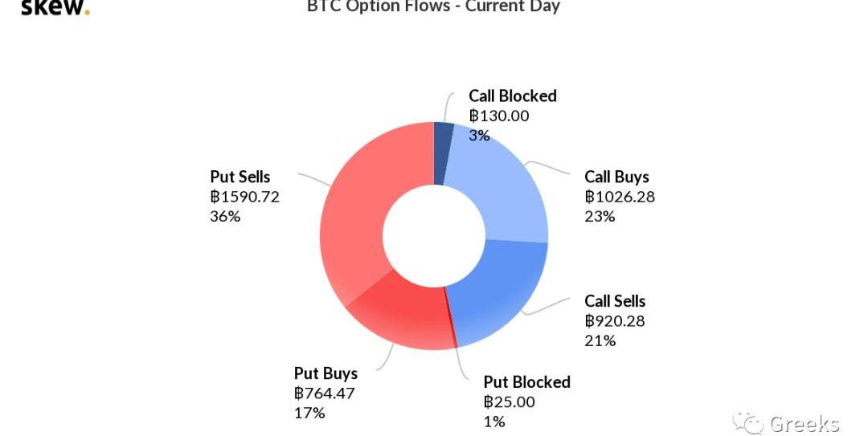Click the Put Buys label
The image size is (868, 436).
[x=325, y=373]
